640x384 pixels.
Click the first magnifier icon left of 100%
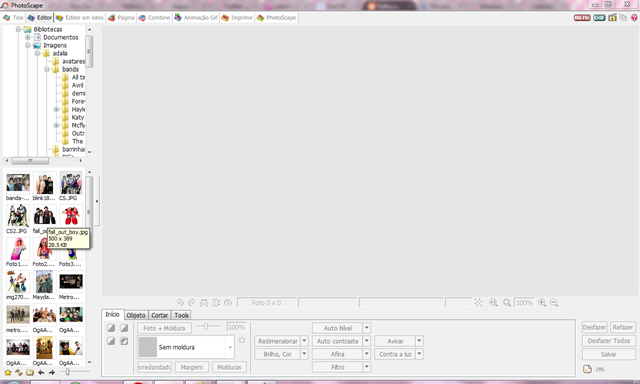point(493,302)
